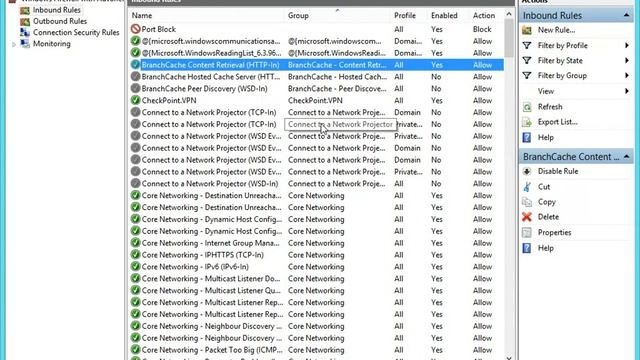Click the Filter by Group funnel icon

pyautogui.click(x=527, y=76)
